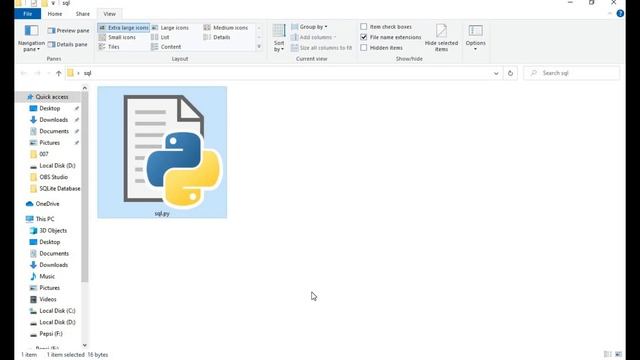Click navigation pane scroll down arrow
The width and height of the screenshot is (640, 360).
pos(84,345)
